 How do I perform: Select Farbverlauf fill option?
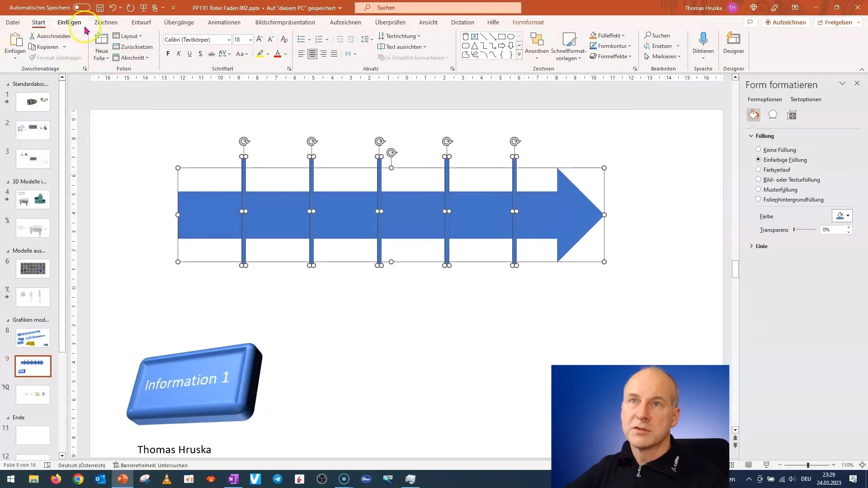(x=758, y=169)
